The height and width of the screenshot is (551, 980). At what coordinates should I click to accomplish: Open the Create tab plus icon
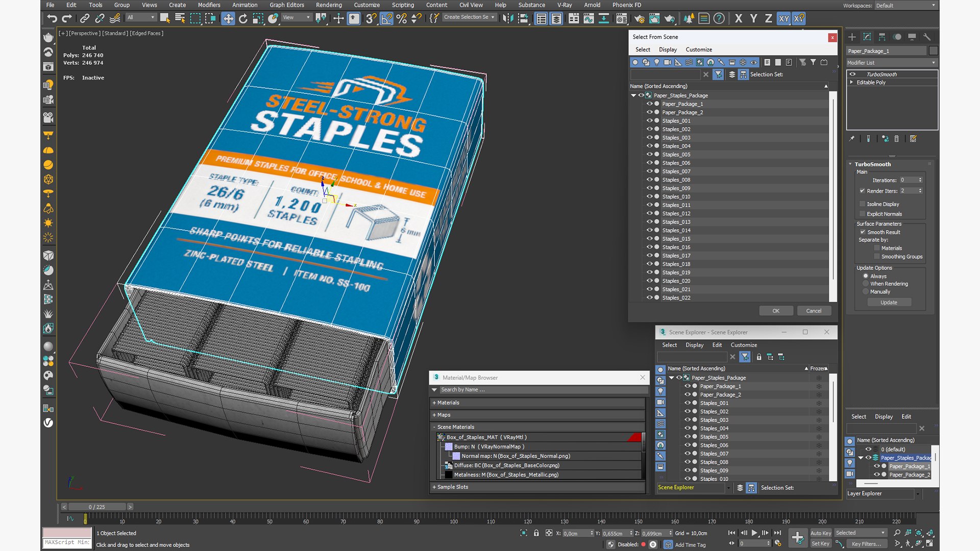tap(852, 37)
